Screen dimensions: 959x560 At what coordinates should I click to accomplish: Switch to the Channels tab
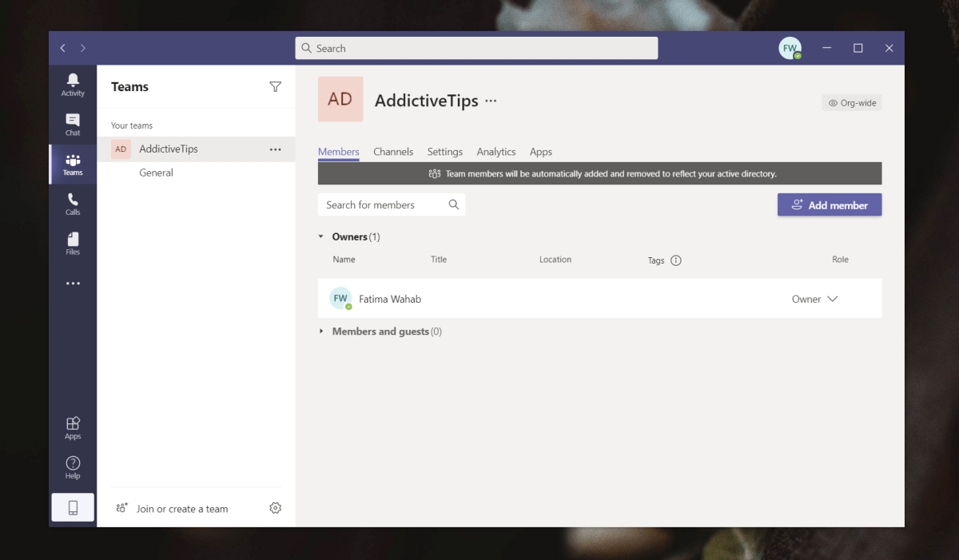pos(393,152)
